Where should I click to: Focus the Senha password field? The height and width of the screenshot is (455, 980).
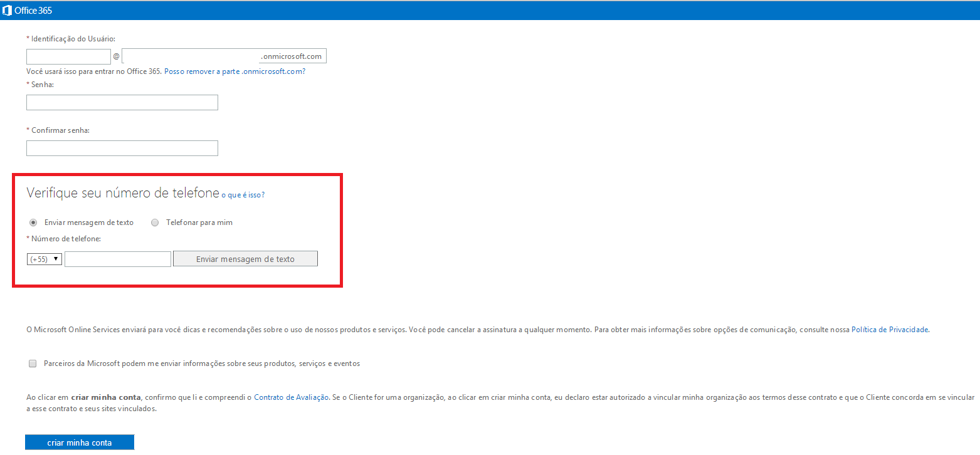[122, 103]
